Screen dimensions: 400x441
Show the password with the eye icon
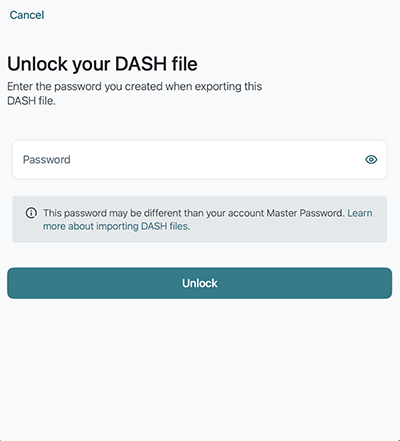371,160
